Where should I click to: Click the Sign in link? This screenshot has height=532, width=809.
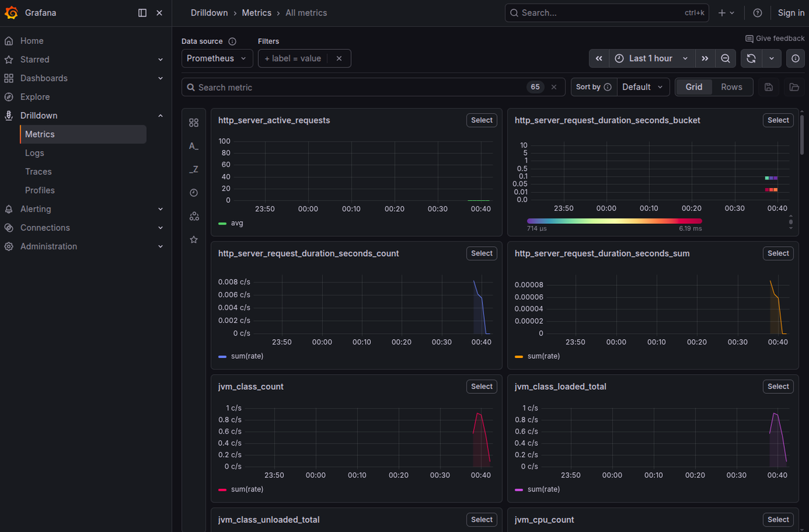point(791,13)
